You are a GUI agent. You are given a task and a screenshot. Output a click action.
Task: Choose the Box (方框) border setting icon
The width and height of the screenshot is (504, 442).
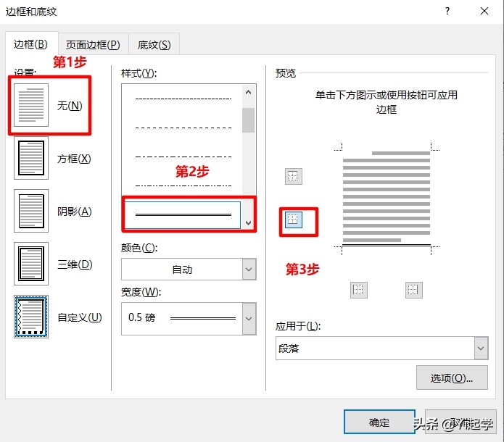click(31, 158)
